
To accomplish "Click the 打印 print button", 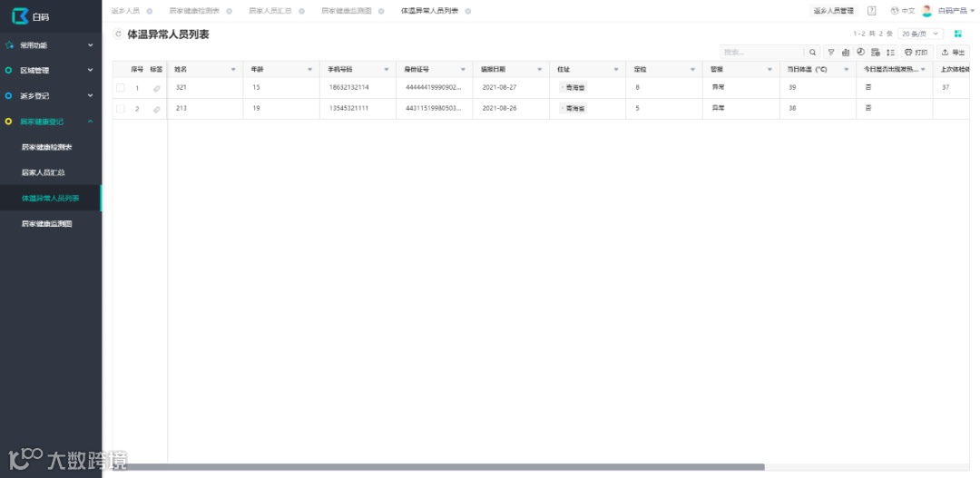I will [x=916, y=53].
